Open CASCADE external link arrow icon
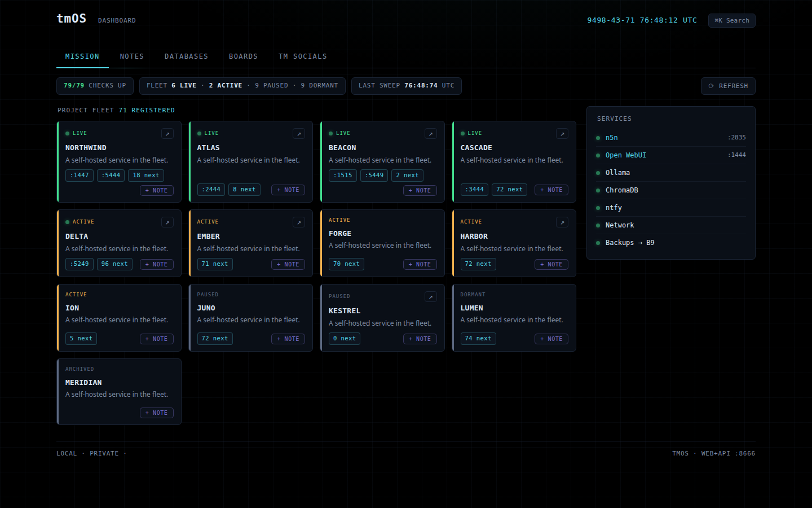Image resolution: width=812 pixels, height=508 pixels. [x=562, y=134]
